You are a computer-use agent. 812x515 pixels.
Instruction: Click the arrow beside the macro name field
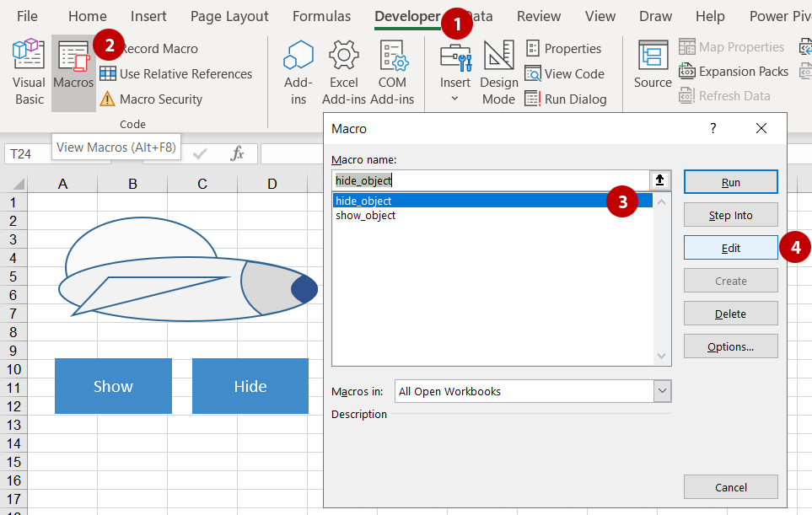[660, 180]
